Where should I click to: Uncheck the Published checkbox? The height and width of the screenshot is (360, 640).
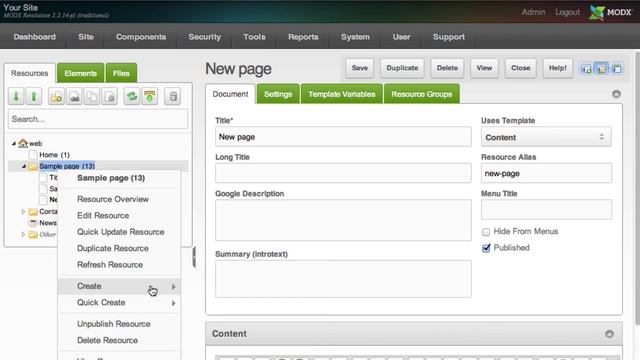[x=486, y=248]
